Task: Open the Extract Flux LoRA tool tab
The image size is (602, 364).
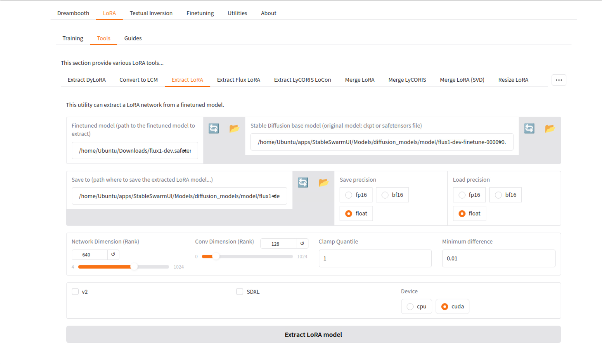Action: pyautogui.click(x=239, y=80)
